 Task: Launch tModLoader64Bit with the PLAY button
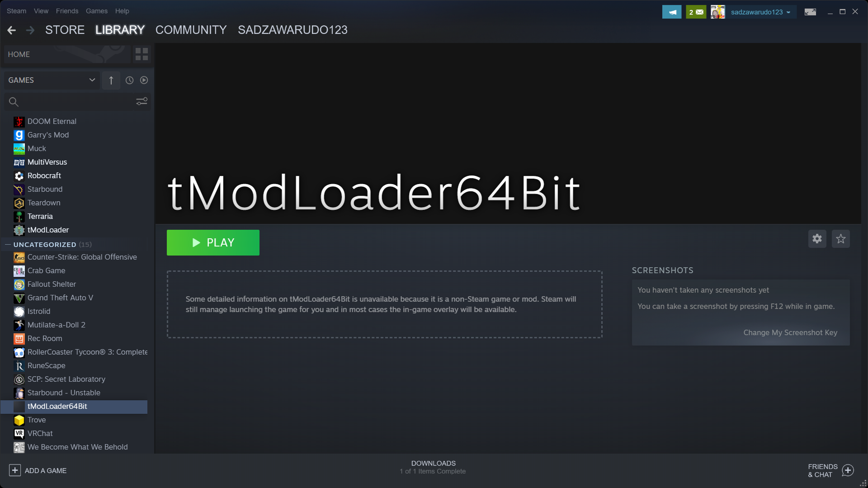click(x=213, y=243)
